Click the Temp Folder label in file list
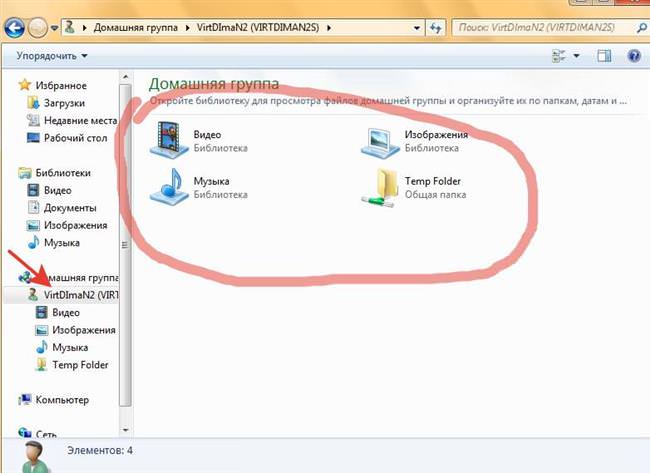650x473 pixels. pyautogui.click(x=433, y=181)
